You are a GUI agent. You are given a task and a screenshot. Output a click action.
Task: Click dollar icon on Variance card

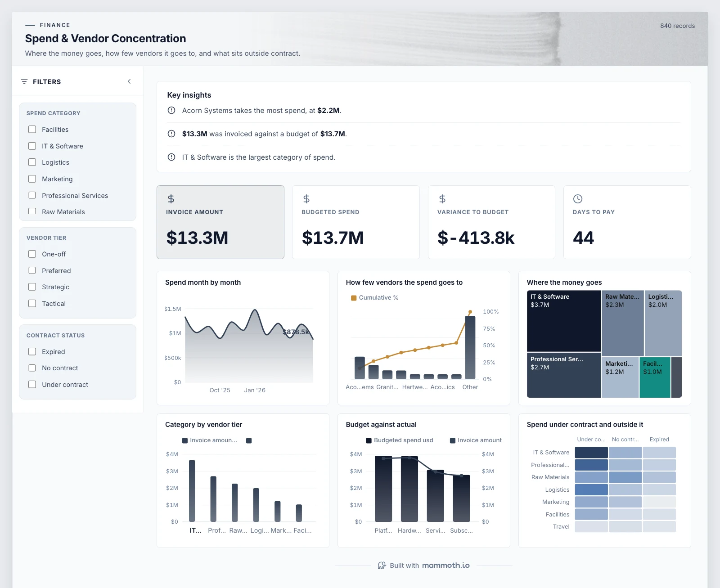tap(442, 199)
